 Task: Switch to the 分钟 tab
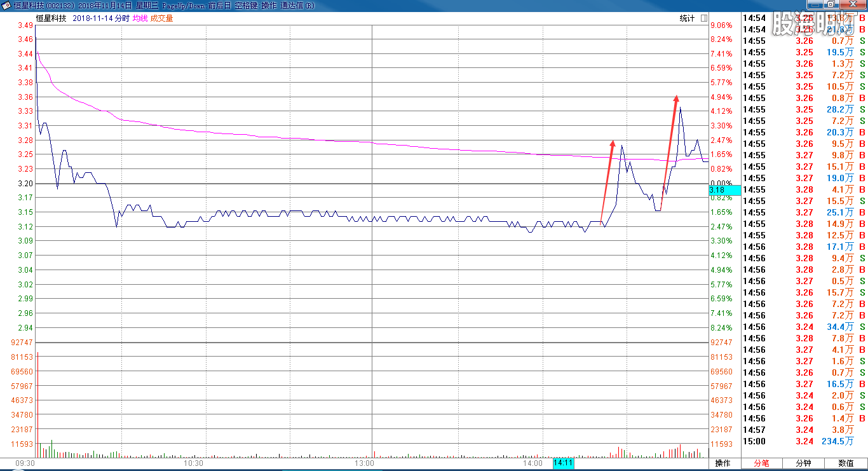(803, 463)
